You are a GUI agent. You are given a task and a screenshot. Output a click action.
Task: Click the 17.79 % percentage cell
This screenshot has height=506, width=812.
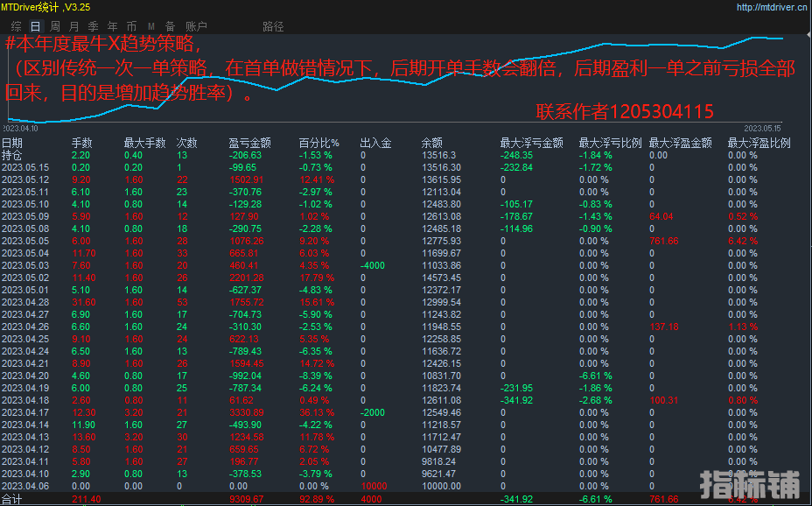(317, 278)
